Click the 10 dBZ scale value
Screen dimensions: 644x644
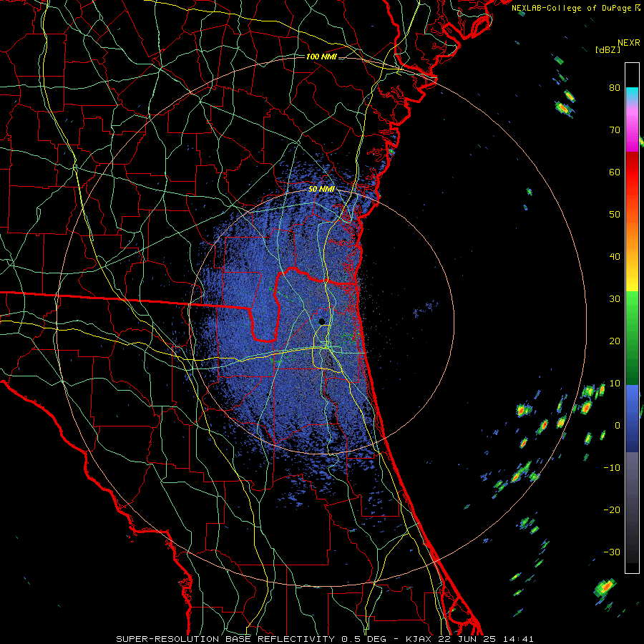[615, 384]
